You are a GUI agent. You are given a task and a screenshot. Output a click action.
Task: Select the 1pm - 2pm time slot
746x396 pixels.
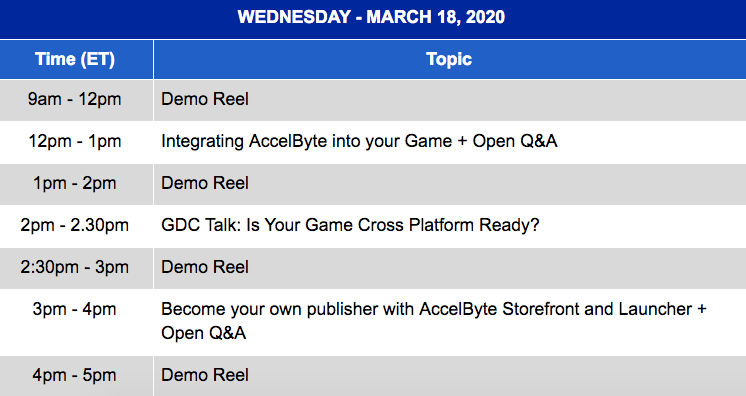[x=75, y=184]
